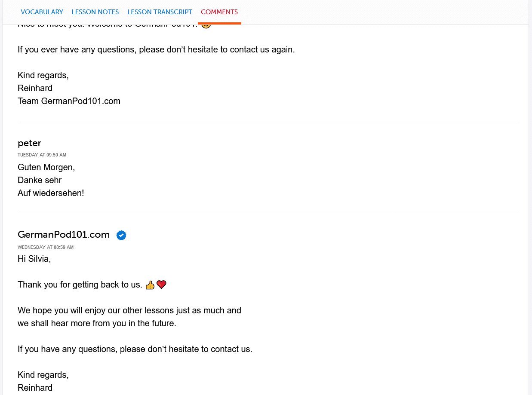Click the line we shall hear more from you

[97, 323]
